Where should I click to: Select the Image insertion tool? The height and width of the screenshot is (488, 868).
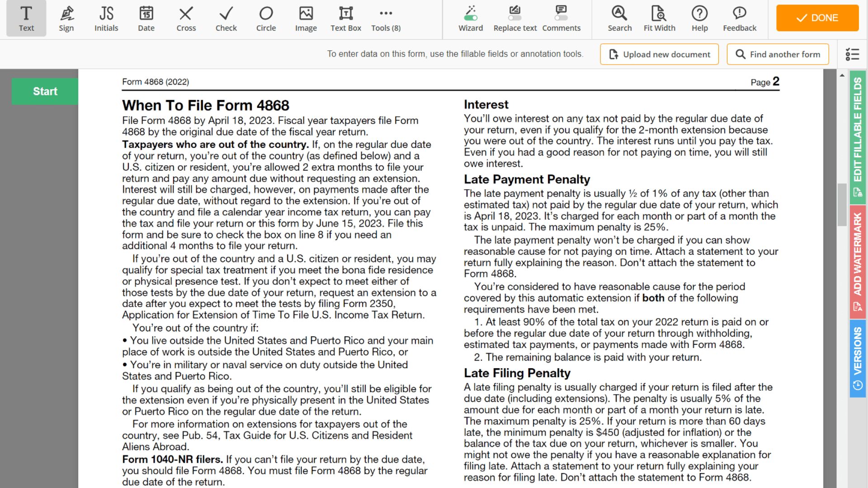coord(305,18)
